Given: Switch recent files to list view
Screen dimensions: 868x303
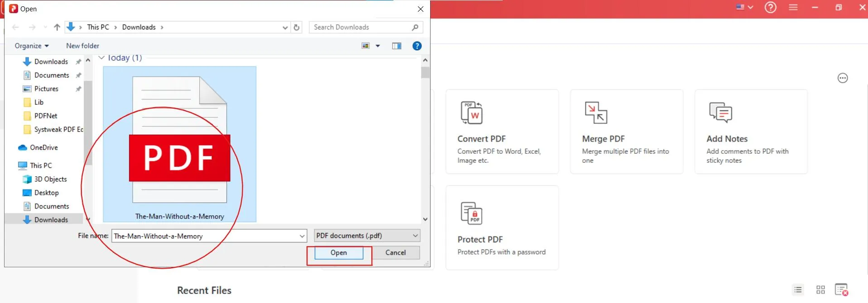Looking at the screenshot, I should 798,290.
